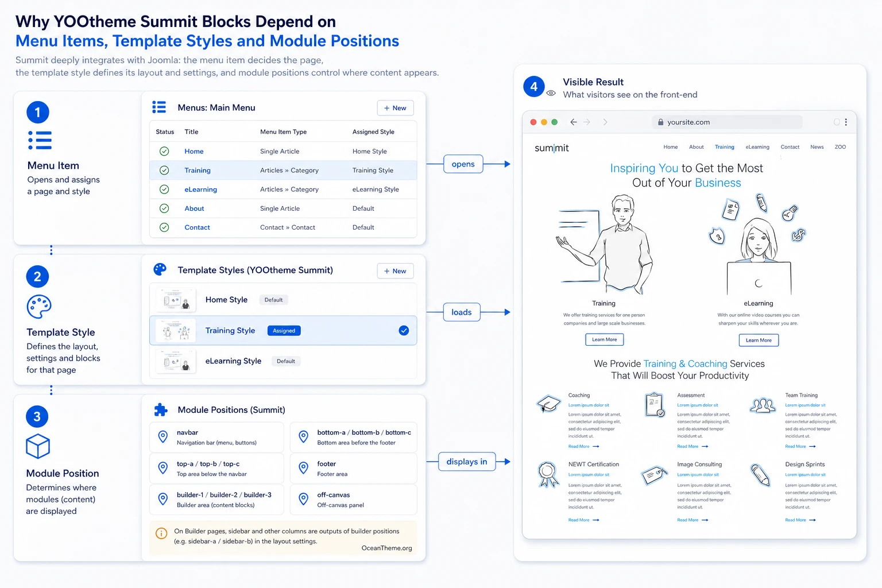
Task: Click Read More under Design Sprints
Action: click(x=800, y=520)
